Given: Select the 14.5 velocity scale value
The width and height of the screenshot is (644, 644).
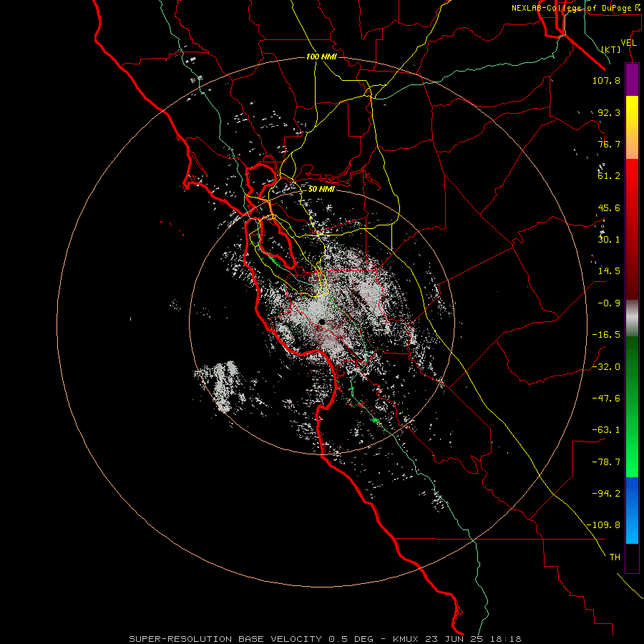Looking at the screenshot, I should point(609,271).
